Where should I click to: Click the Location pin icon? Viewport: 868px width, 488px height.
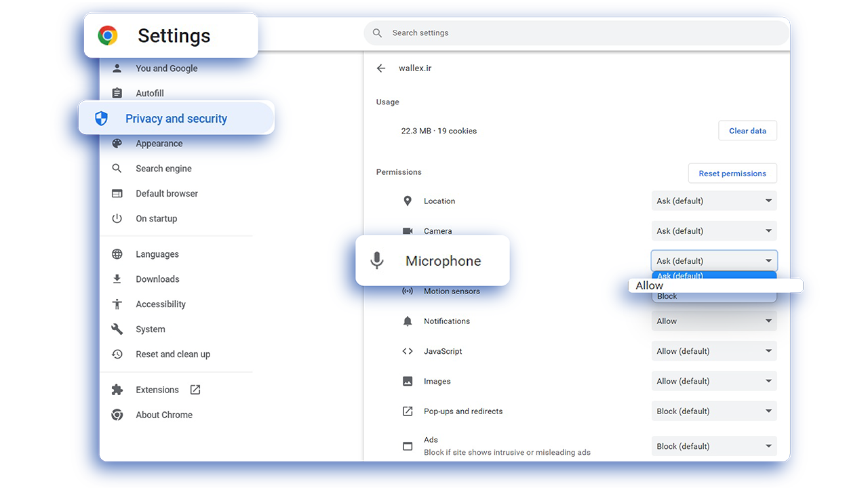(x=408, y=201)
